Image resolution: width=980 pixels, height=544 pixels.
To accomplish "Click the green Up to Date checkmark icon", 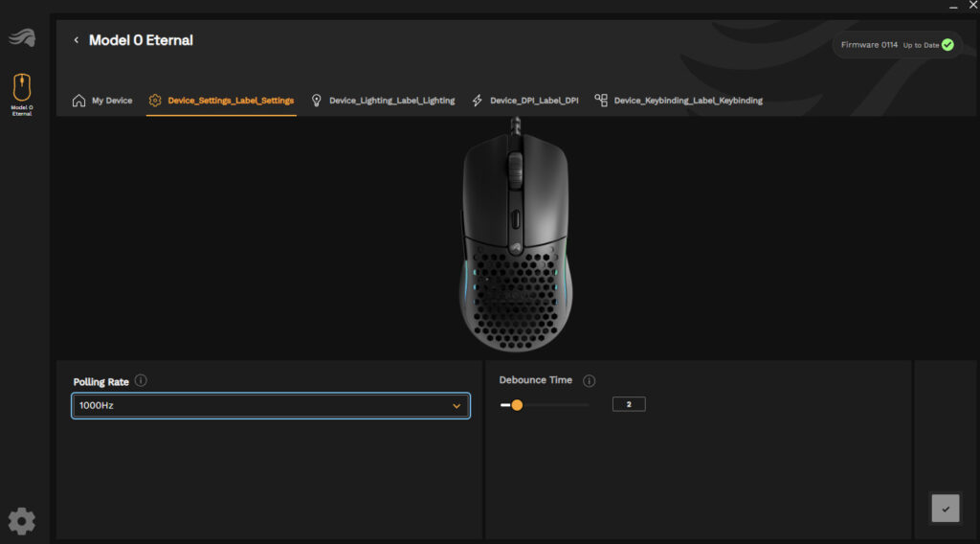I will click(947, 45).
